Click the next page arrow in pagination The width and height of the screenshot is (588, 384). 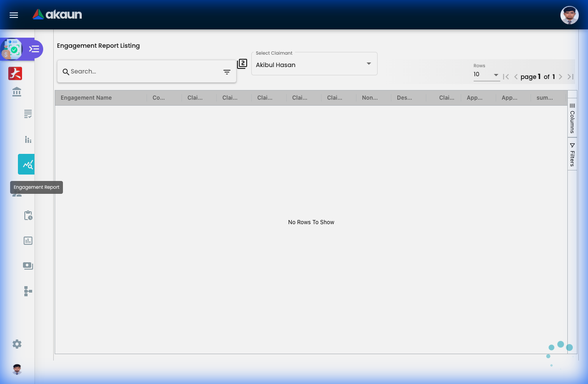click(x=560, y=77)
